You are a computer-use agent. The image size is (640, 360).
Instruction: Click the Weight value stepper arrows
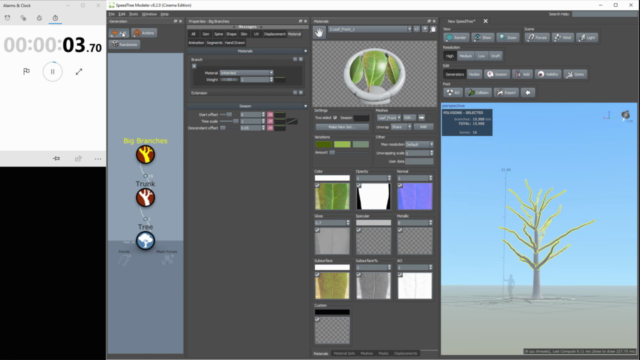(x=271, y=80)
